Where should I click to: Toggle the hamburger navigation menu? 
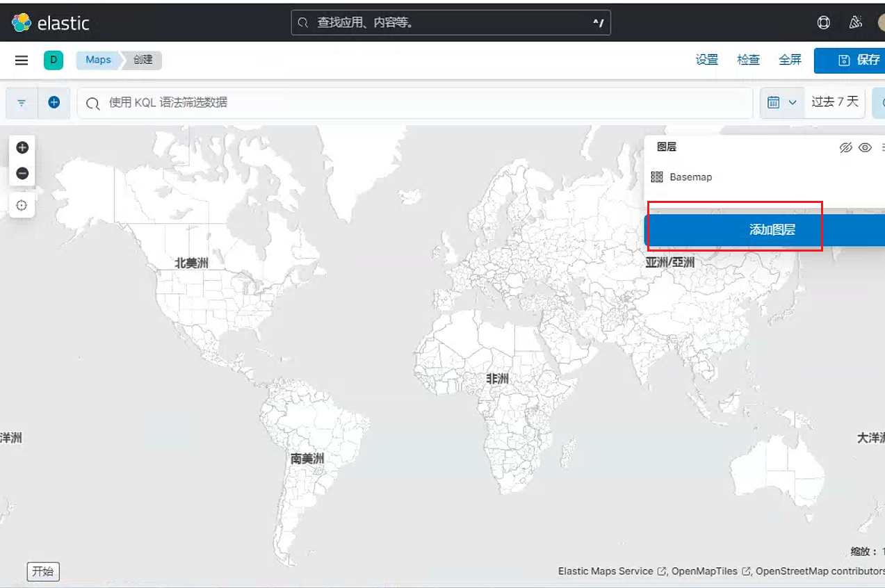click(x=22, y=60)
